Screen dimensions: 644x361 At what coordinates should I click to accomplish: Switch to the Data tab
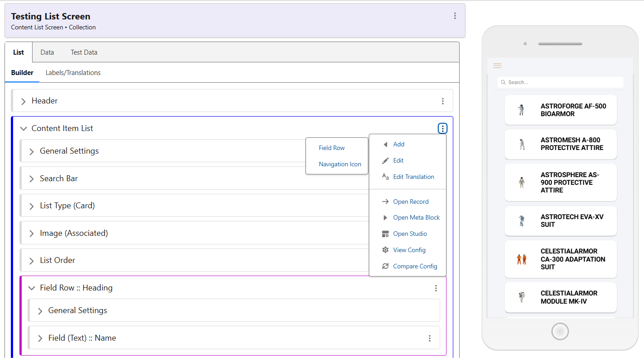(47, 52)
